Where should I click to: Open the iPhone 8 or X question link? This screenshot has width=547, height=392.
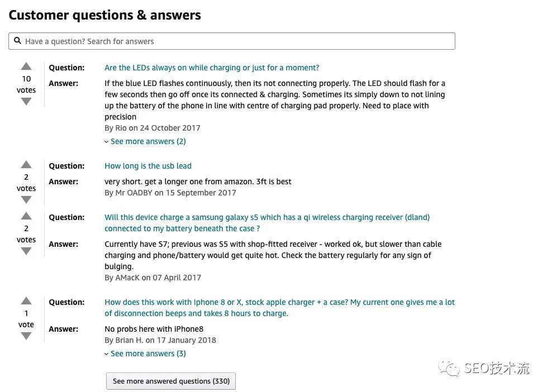(x=279, y=302)
